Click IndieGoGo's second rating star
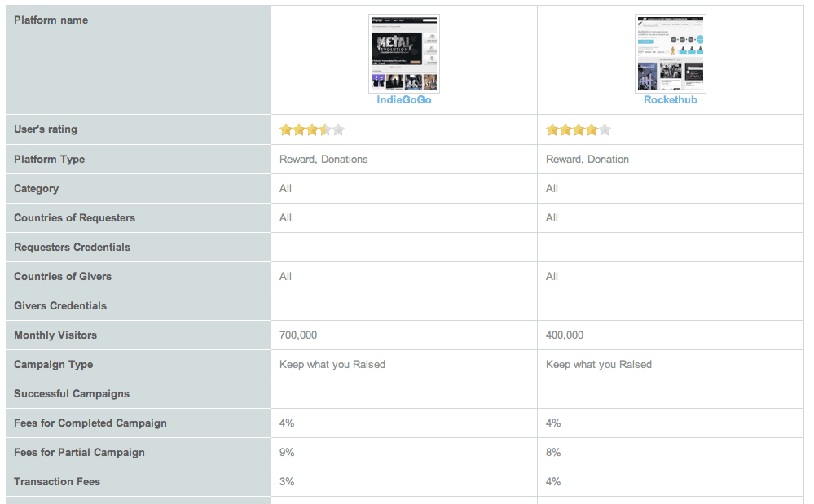The image size is (814, 504). tap(299, 129)
